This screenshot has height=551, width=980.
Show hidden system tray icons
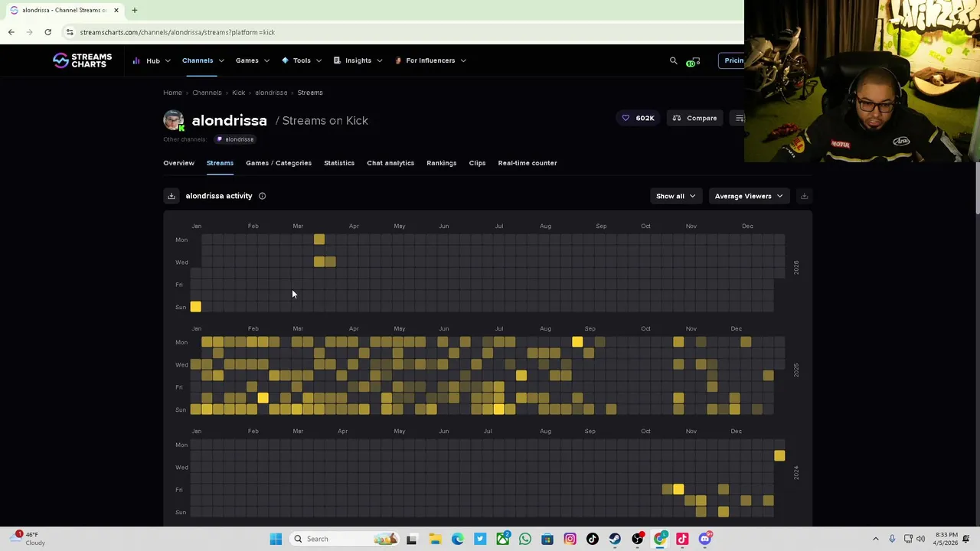(876, 539)
